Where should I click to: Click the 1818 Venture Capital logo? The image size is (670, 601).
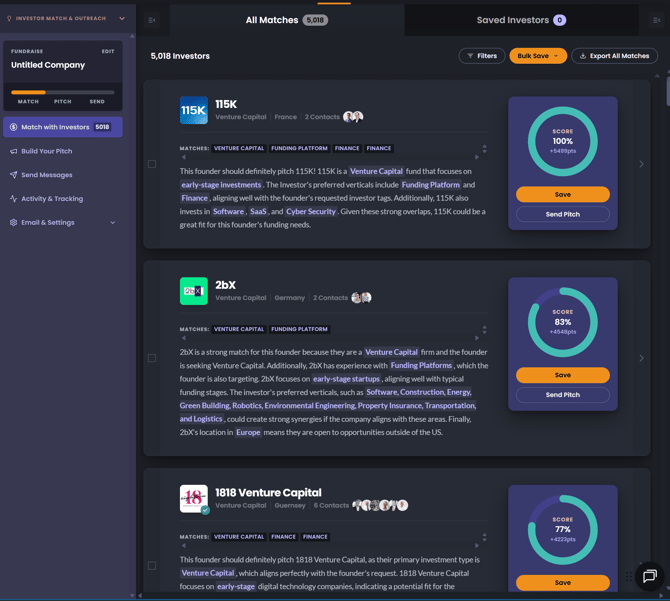point(194,498)
